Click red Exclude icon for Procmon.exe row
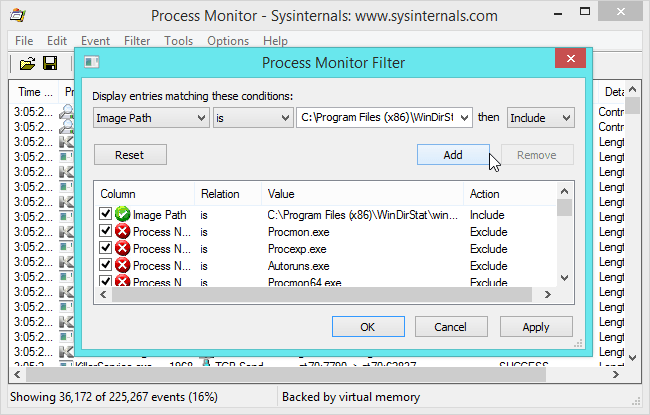Screen dimensions: 650x415 (122, 231)
